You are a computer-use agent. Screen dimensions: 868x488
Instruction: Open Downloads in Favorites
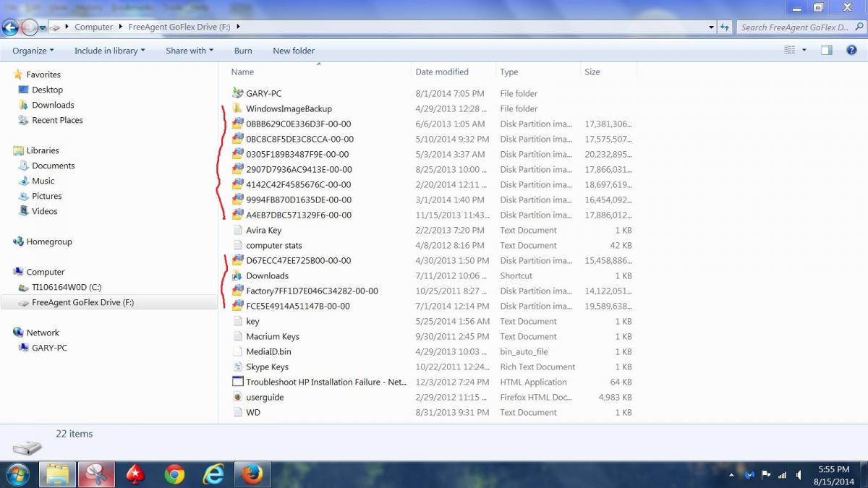coord(53,105)
